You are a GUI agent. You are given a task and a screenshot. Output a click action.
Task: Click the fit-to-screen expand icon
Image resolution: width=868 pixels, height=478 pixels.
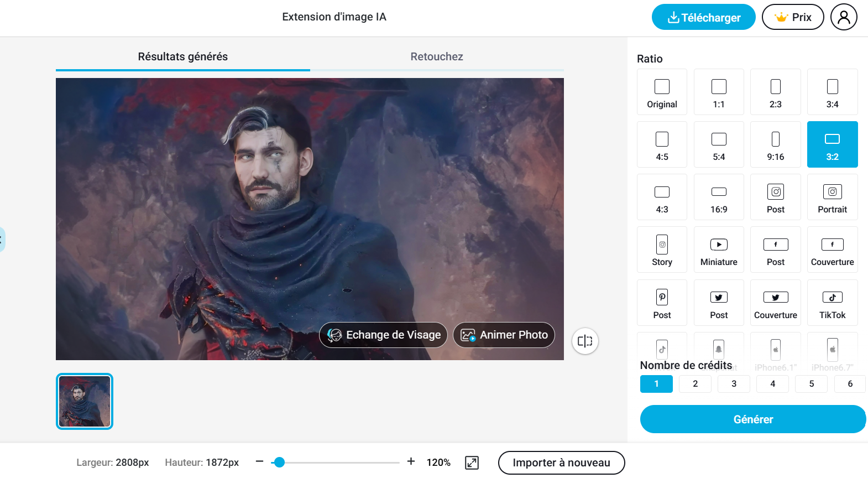(472, 463)
